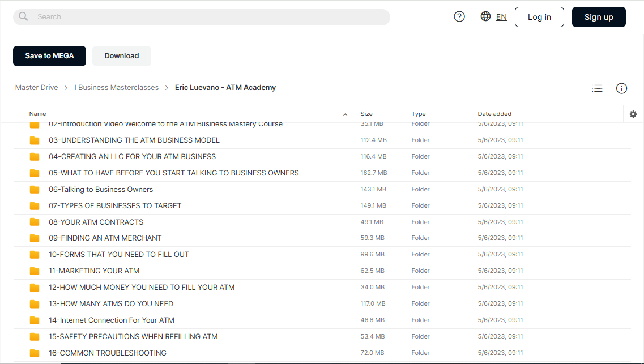Click folder icon for 03-UNDERSTANDING THE ATM BUSINESS MODEL

(35, 140)
